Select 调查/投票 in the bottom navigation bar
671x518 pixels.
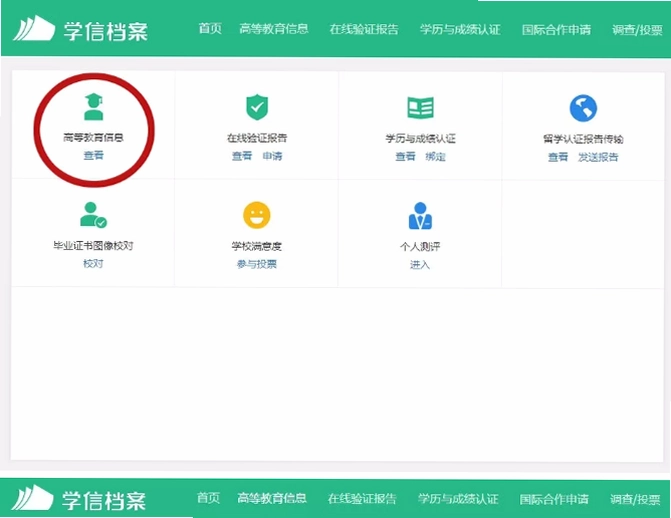coord(635,499)
